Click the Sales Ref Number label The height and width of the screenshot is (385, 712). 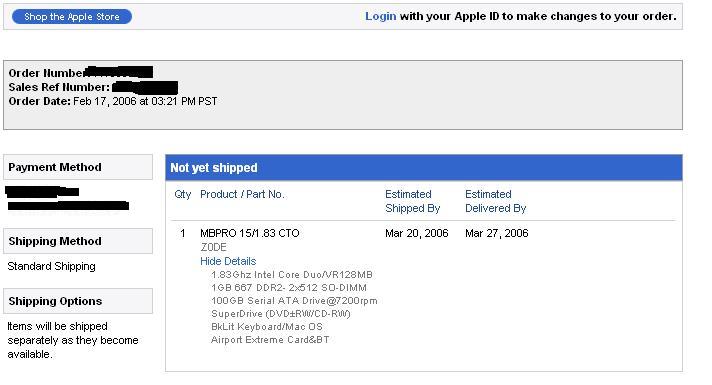[59, 87]
